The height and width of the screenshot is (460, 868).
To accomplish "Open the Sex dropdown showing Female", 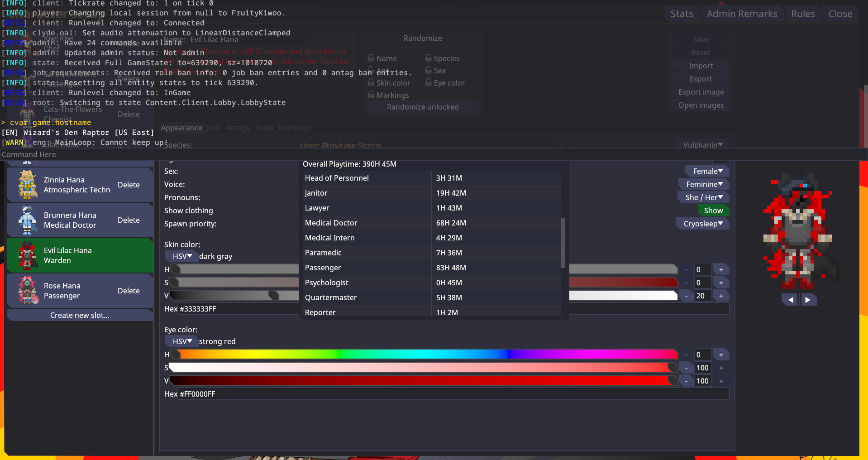I will 707,171.
